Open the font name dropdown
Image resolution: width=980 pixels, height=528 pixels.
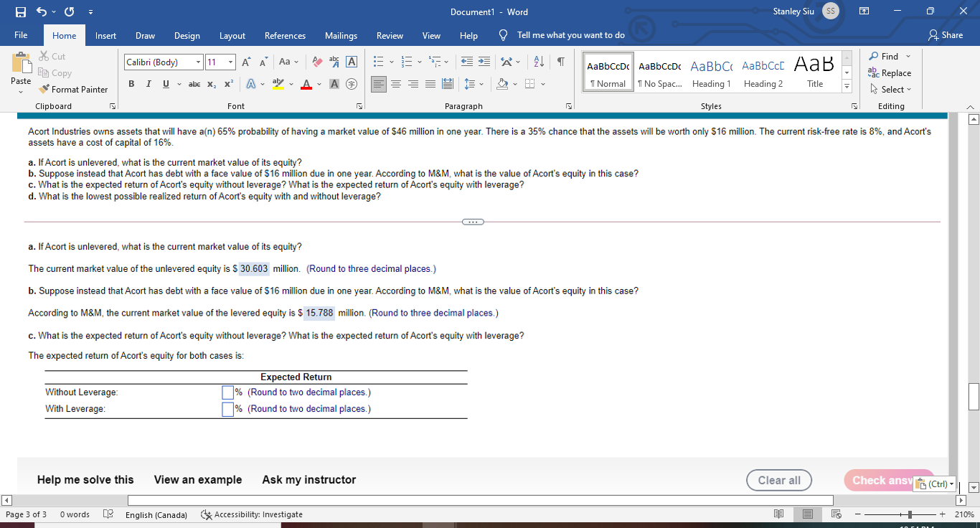(x=198, y=62)
